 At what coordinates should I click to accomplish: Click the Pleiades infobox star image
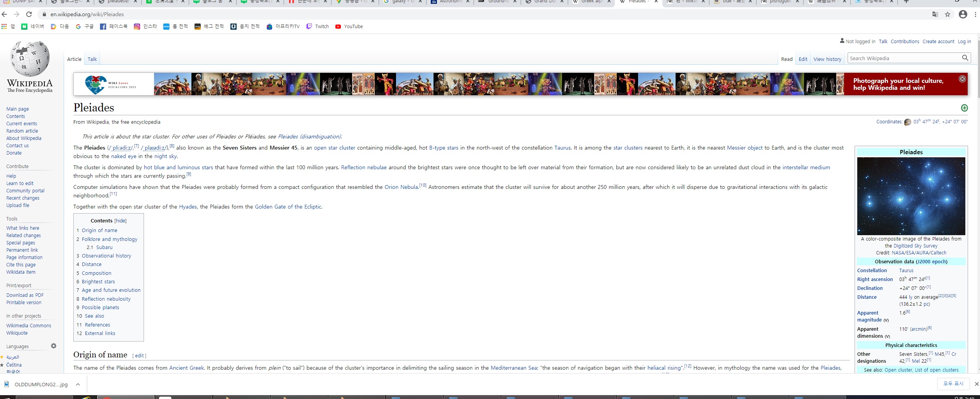point(911,196)
